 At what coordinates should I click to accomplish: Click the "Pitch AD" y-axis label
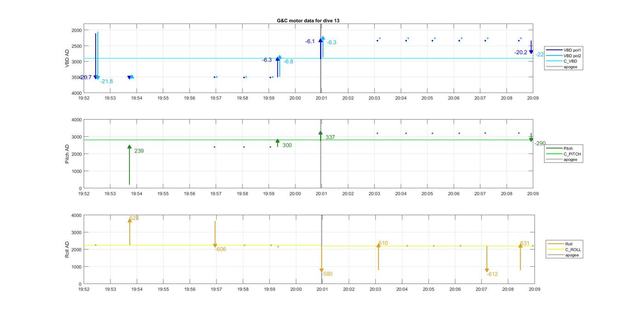point(67,154)
